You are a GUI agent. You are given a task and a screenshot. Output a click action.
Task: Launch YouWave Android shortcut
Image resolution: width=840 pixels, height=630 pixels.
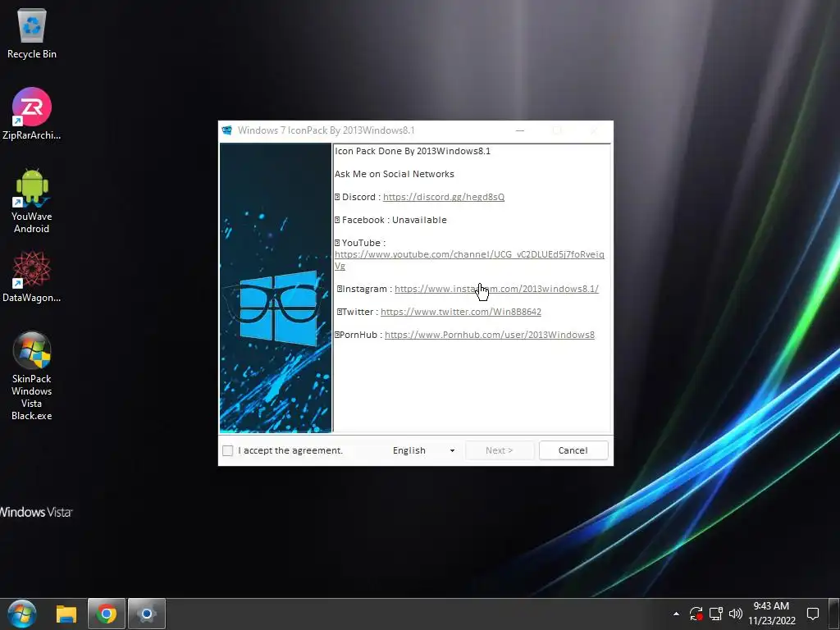coord(32,200)
